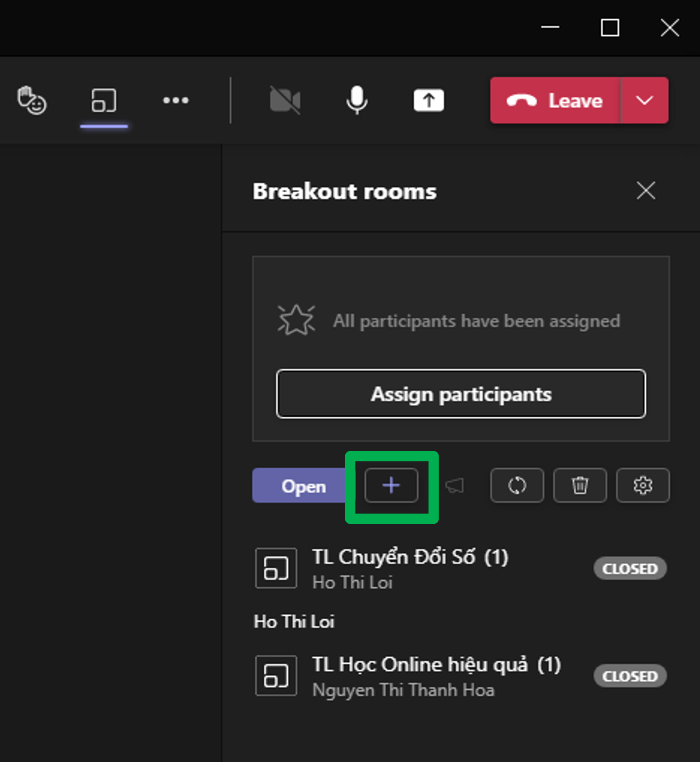
Task: Click Open to start breakout rooms
Action: pos(303,486)
